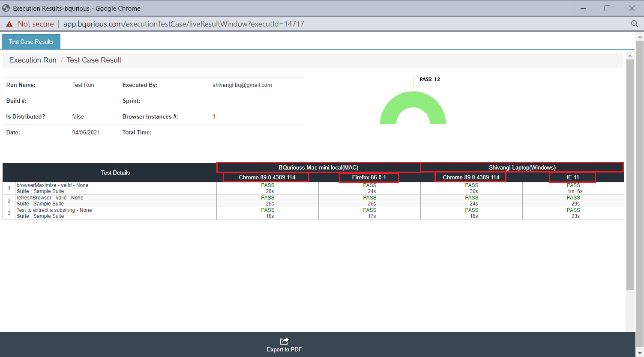
Task: Click the 04/06/2021 date value
Action: click(86, 132)
